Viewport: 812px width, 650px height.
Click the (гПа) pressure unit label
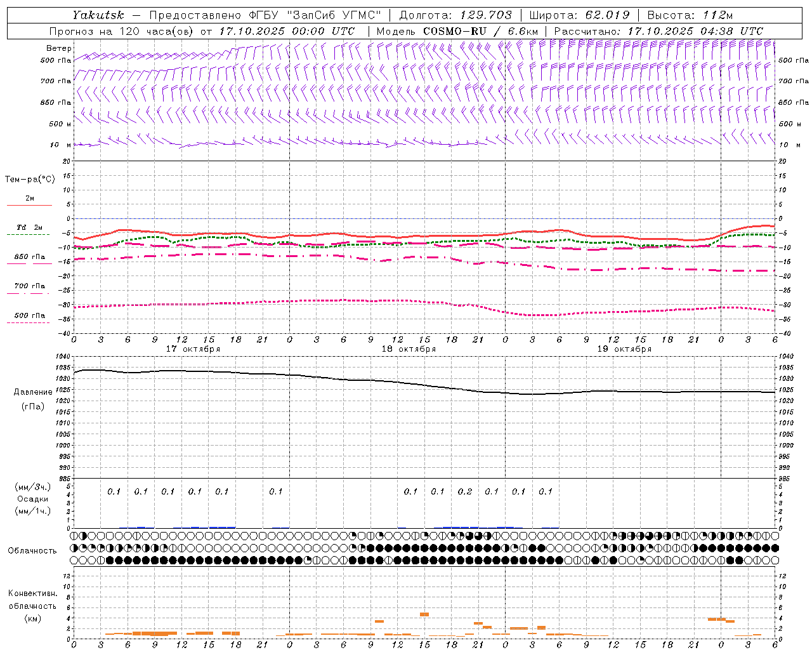pos(33,406)
